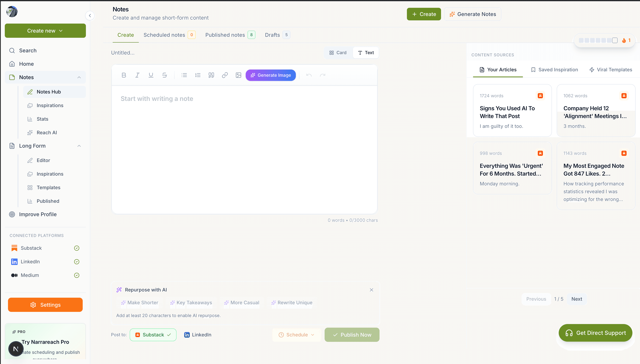Open Search in the sidebar
640x364 pixels.
click(x=45, y=51)
